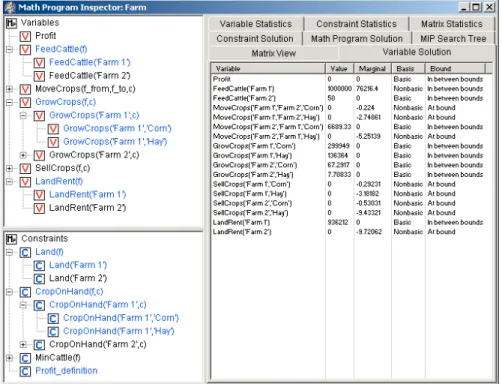Click the V icon for GrowCrops('Farm 2',c)

[39, 155]
